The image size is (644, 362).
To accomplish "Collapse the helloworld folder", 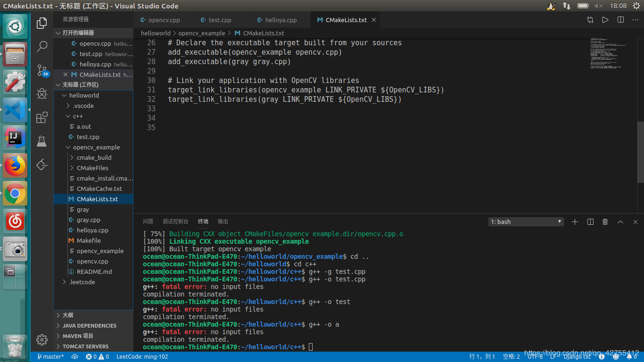I will pos(93,95).
